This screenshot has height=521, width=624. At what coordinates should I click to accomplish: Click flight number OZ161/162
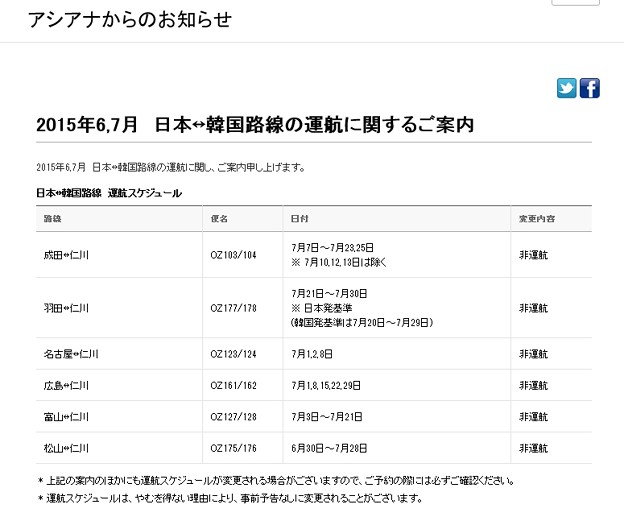pyautogui.click(x=234, y=385)
